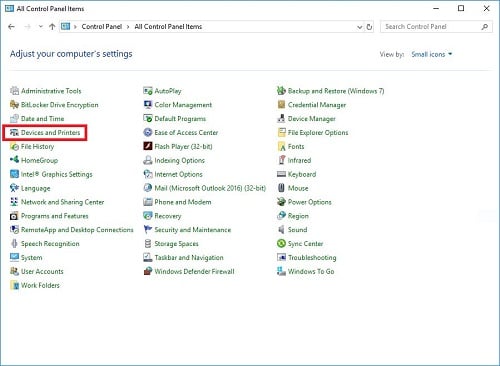The image size is (500, 366).
Task: Click the Programs and Features icon
Action: 14,216
